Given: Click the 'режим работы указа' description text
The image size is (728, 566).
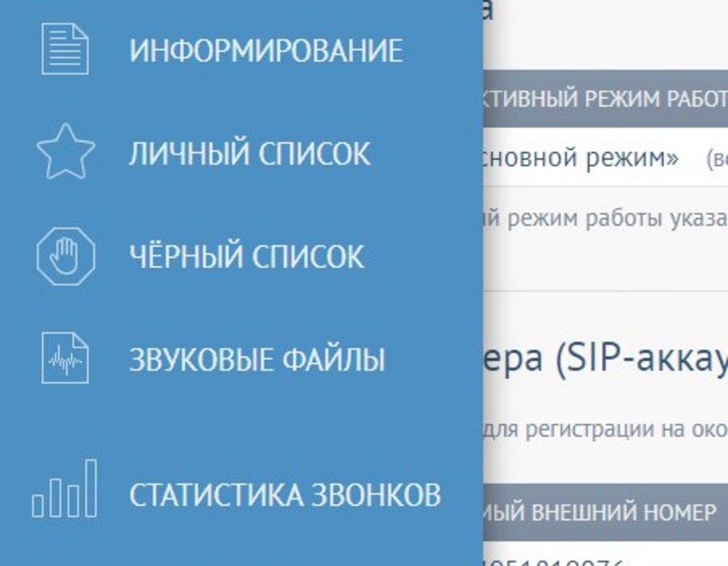Looking at the screenshot, I should point(617,218).
